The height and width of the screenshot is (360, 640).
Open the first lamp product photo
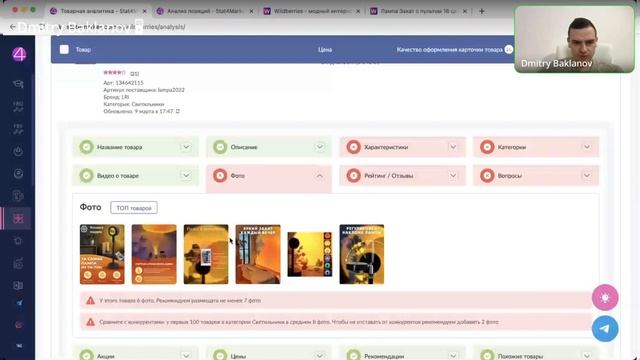coord(102,254)
